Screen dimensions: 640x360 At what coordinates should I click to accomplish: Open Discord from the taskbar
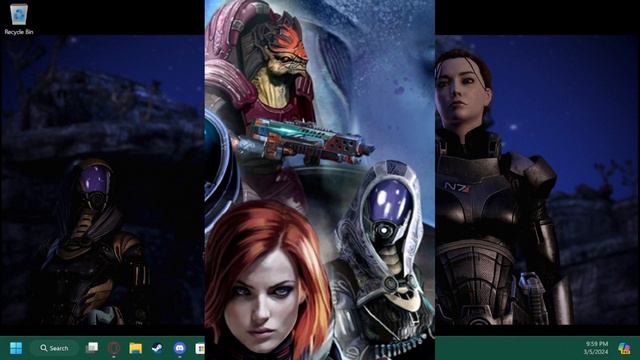[179, 348]
